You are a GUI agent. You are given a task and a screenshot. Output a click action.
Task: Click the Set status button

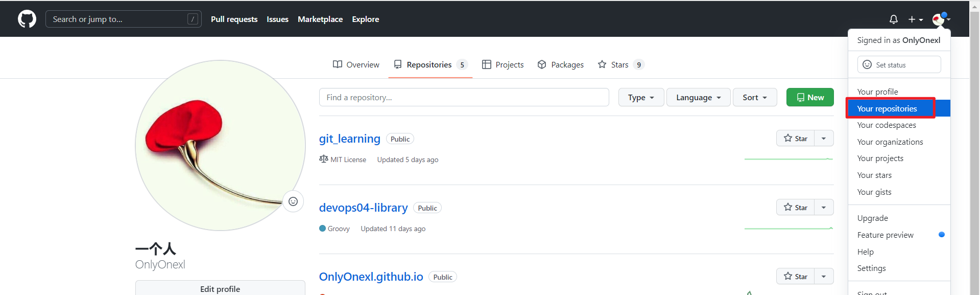point(898,65)
